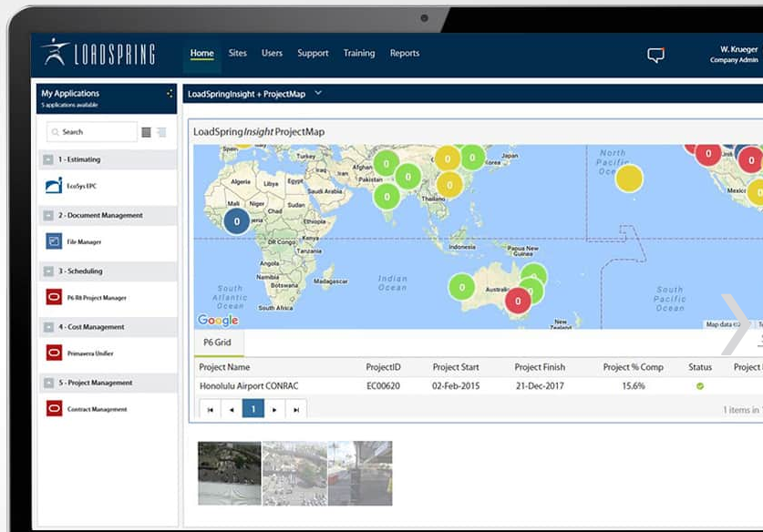The height and width of the screenshot is (532, 763).
Task: Go to the last grid page
Action: tap(295, 410)
